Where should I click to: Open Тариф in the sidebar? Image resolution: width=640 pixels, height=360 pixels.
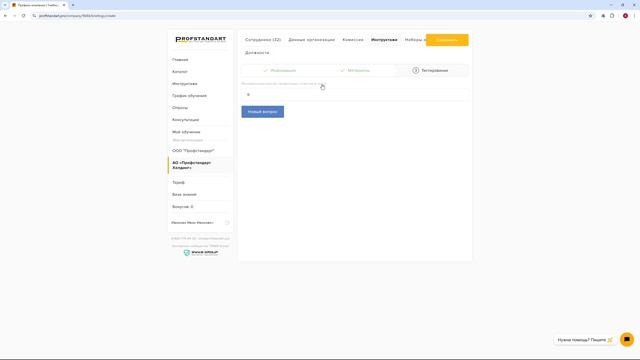tap(178, 183)
